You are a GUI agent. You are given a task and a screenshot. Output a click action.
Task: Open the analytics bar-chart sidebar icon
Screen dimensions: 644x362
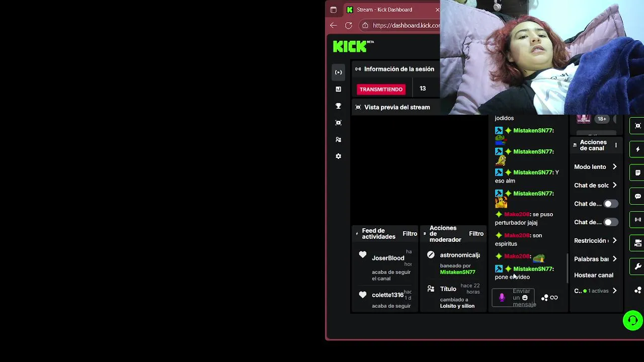(x=338, y=89)
